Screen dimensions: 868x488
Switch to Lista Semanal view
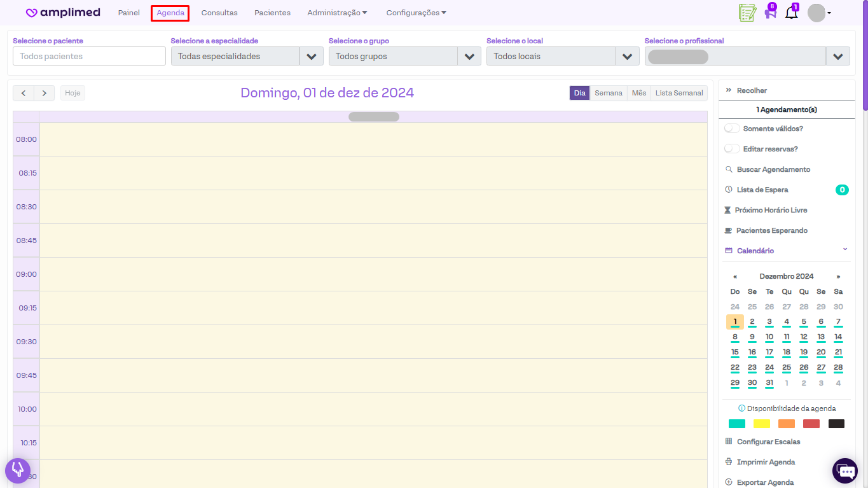(x=679, y=93)
